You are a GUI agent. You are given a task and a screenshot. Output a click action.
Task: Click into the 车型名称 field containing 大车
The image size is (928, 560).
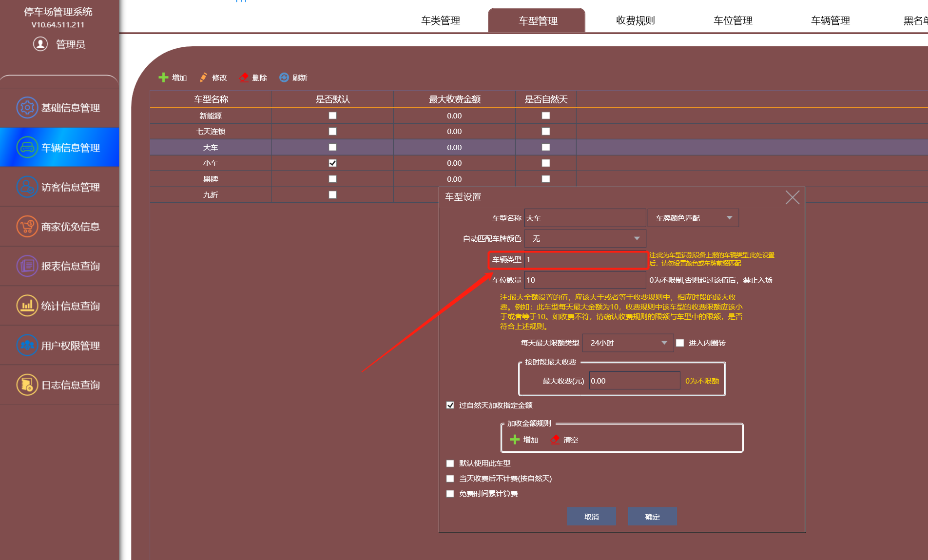[585, 218]
